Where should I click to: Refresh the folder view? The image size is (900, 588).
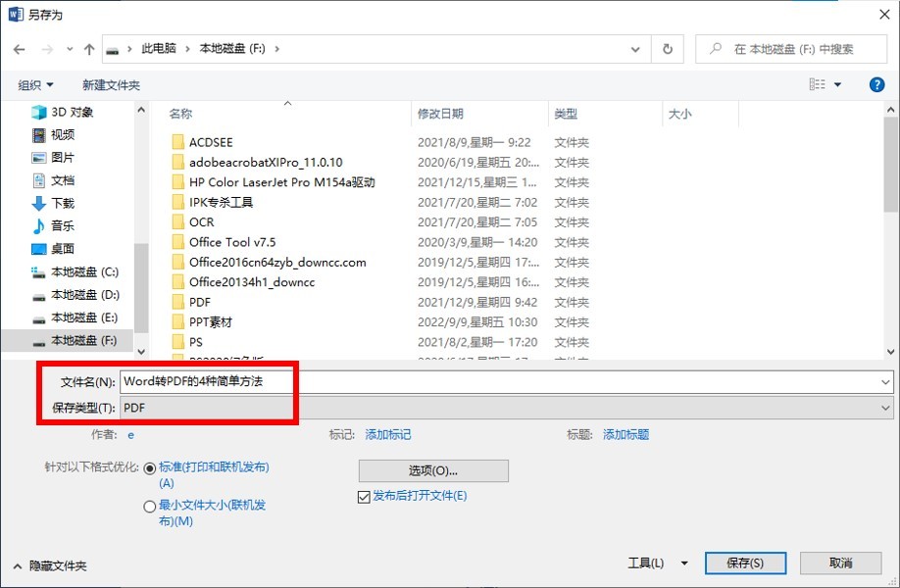tap(668, 49)
